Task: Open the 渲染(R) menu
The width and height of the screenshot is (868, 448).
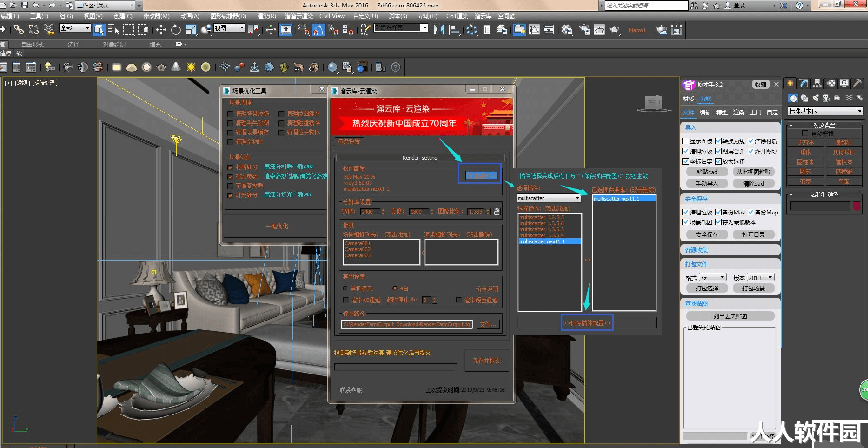Action: [266, 16]
